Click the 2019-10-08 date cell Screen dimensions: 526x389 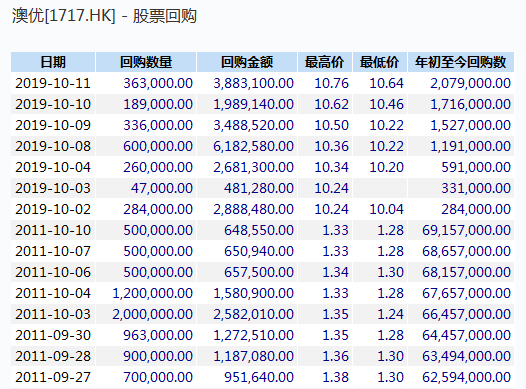pyautogui.click(x=53, y=146)
